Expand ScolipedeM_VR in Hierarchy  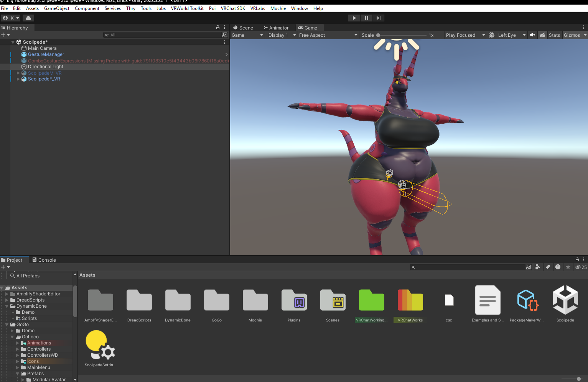click(x=18, y=73)
